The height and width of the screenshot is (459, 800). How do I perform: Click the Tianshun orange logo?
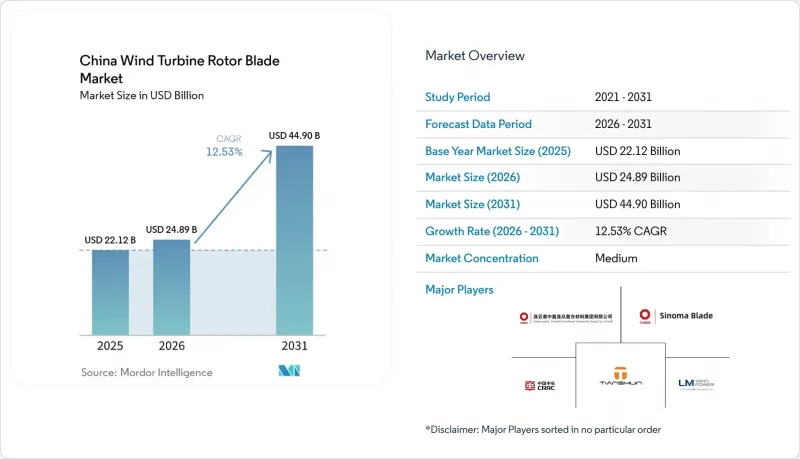620,376
